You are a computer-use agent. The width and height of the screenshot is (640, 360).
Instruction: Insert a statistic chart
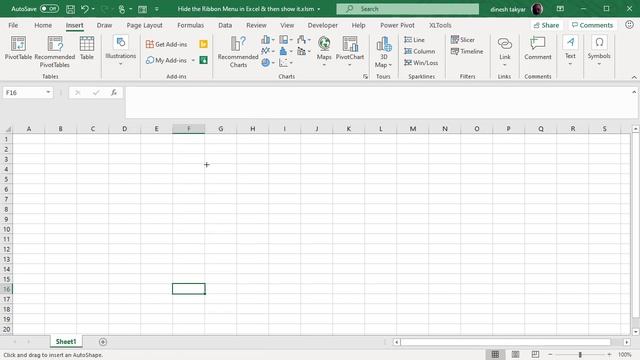pyautogui.click(x=286, y=51)
